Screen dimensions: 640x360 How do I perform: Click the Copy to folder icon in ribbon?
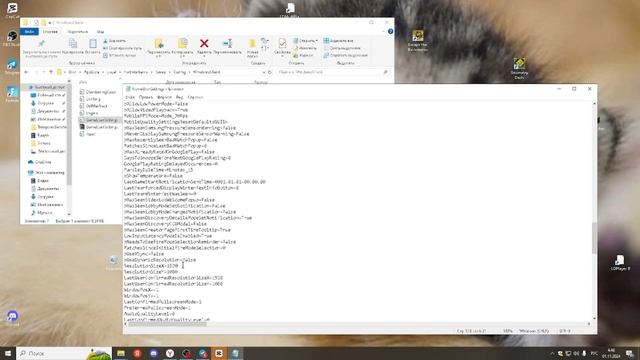pos(182,43)
